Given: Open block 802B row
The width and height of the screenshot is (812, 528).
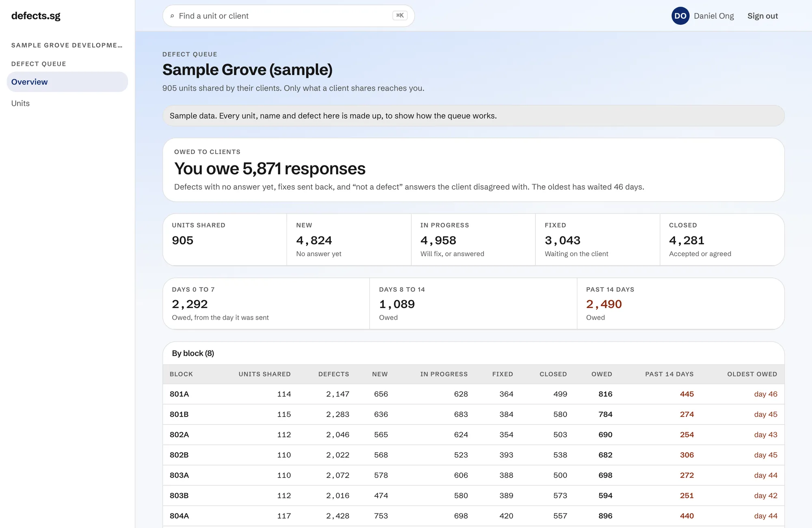Looking at the screenshot, I should tap(473, 455).
